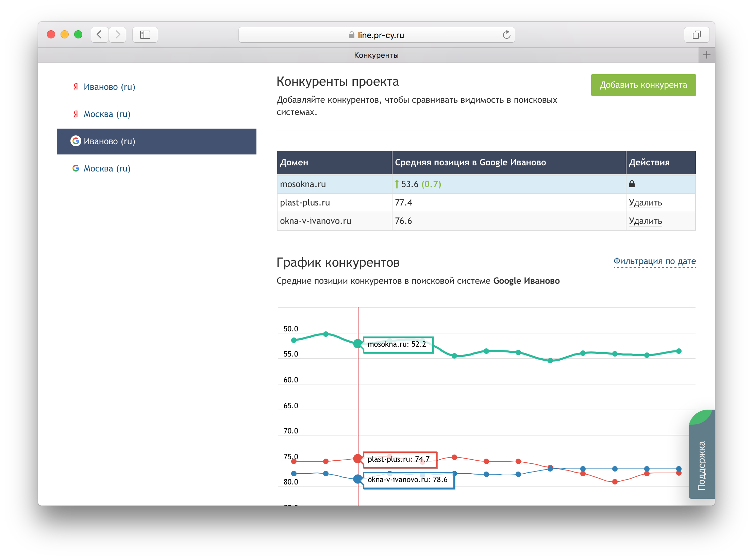Go forward with Safari's forward arrow
The width and height of the screenshot is (753, 560).
(x=118, y=35)
